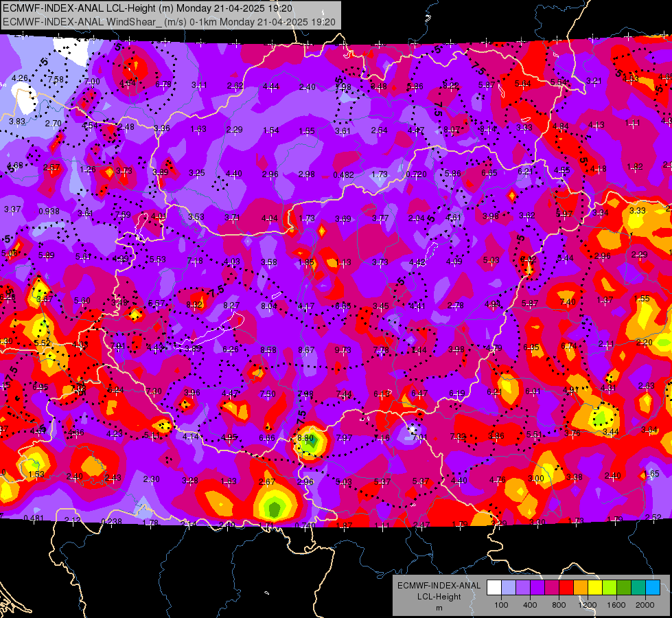Click the wind shear value 8.27

[x=231, y=306]
